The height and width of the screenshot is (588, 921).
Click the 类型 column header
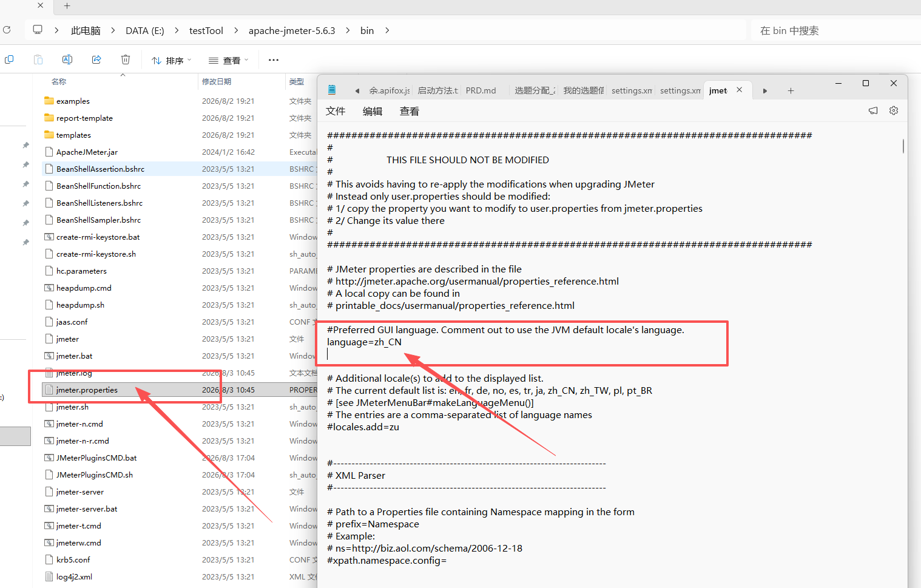tap(297, 81)
